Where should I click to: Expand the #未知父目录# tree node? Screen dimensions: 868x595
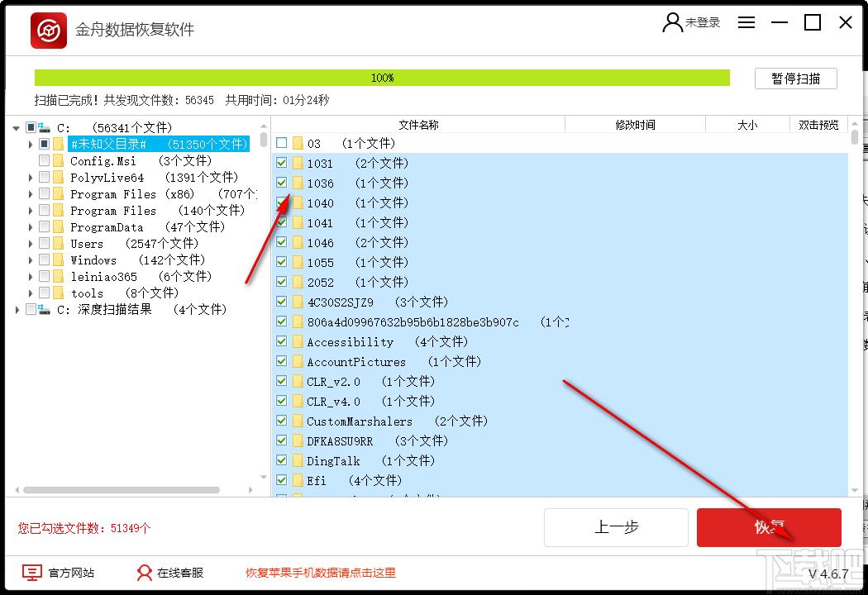[x=31, y=145]
